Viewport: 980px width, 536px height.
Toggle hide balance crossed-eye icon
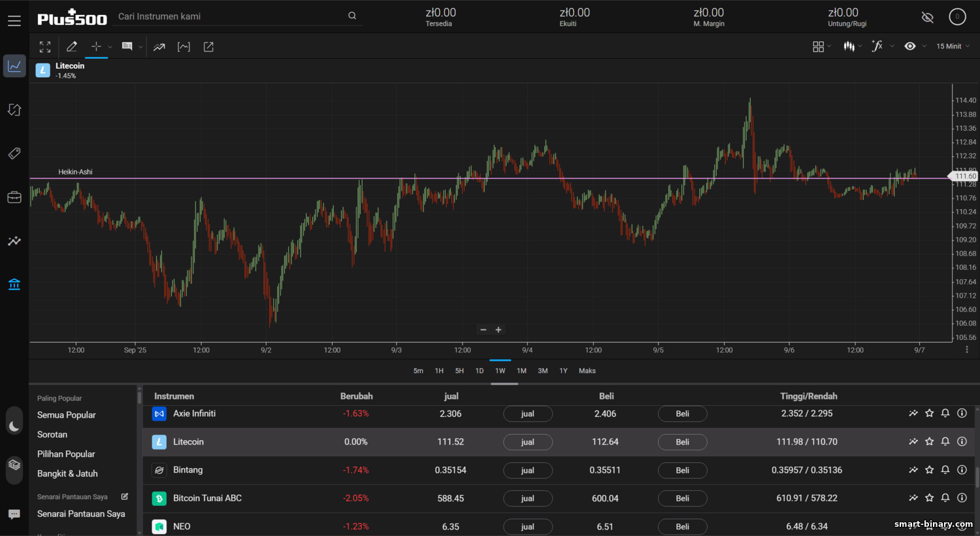click(x=927, y=17)
